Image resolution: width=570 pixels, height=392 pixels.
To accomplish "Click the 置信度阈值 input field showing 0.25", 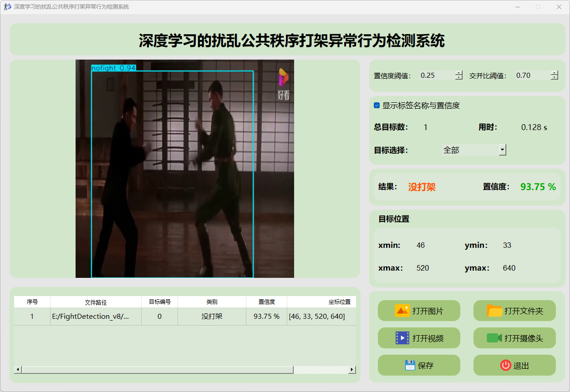I will tap(437, 75).
